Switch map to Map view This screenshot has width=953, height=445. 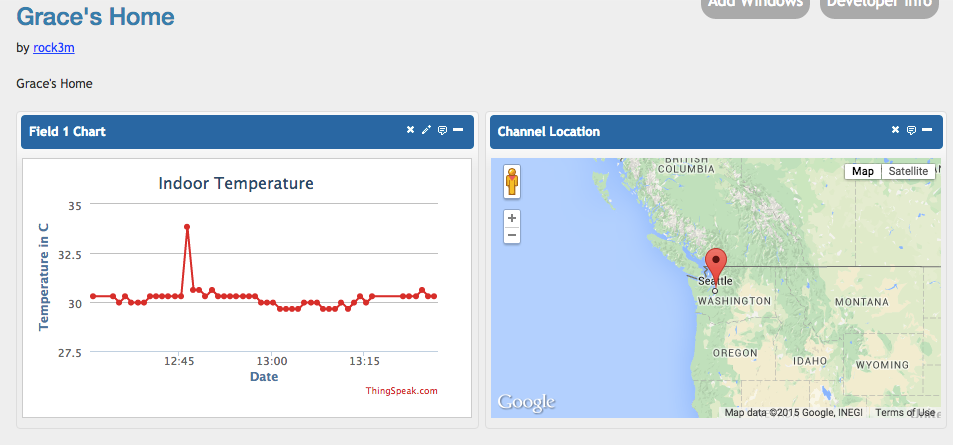(x=862, y=171)
